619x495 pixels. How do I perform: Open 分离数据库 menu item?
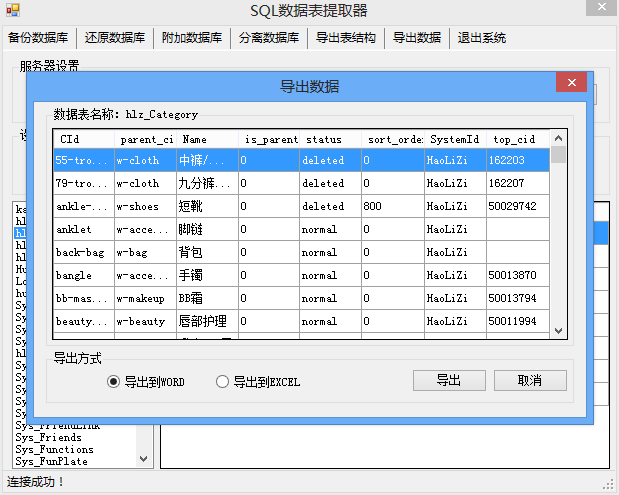[269, 38]
